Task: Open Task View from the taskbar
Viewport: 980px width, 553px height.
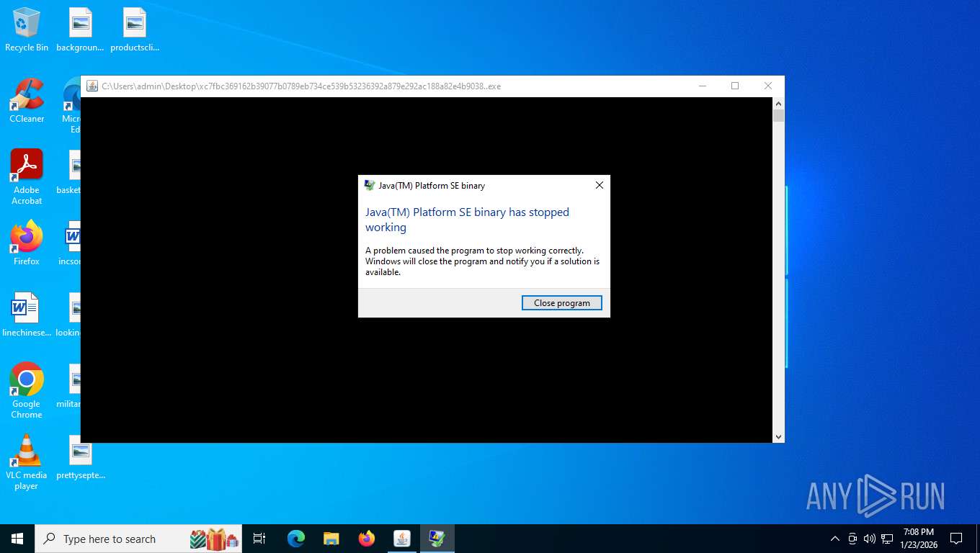Action: pos(259,539)
